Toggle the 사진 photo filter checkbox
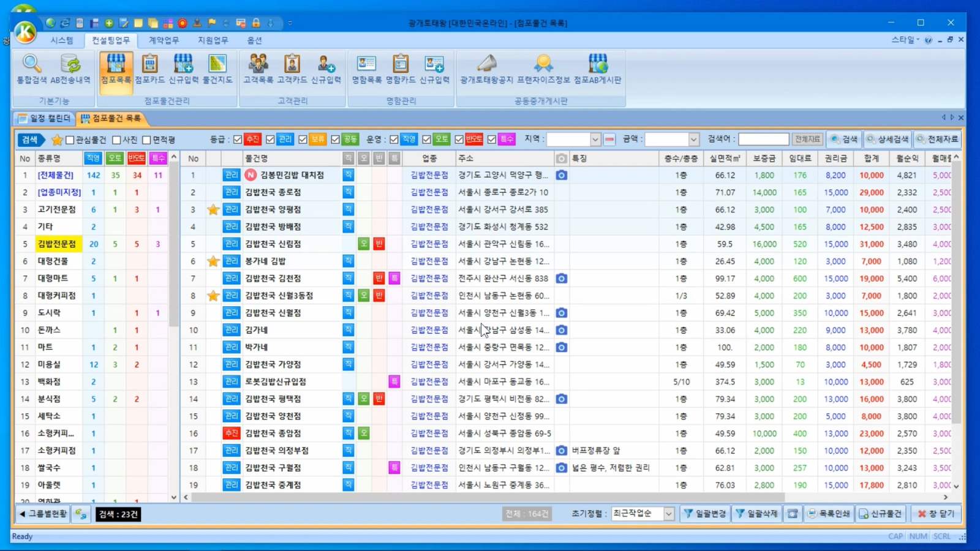This screenshot has width=980, height=551. [116, 140]
